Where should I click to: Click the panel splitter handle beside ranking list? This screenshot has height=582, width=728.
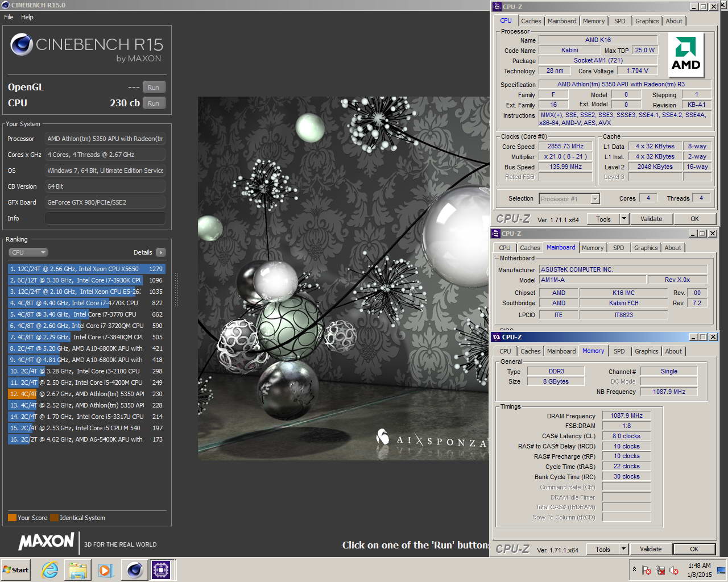pos(176,290)
